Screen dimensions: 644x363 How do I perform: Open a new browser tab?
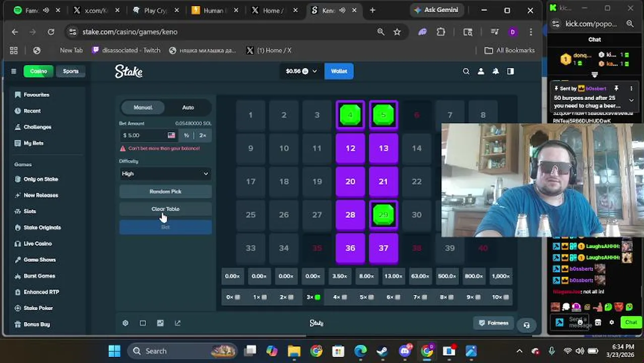coord(372,10)
